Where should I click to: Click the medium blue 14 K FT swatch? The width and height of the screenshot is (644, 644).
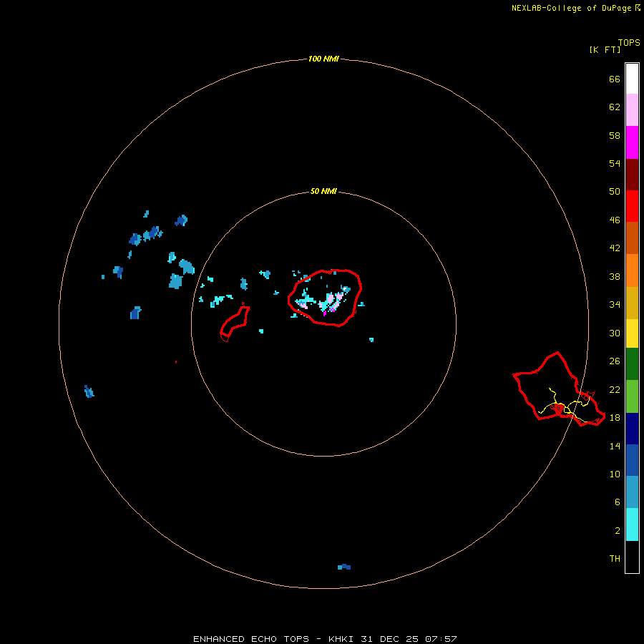click(632, 460)
